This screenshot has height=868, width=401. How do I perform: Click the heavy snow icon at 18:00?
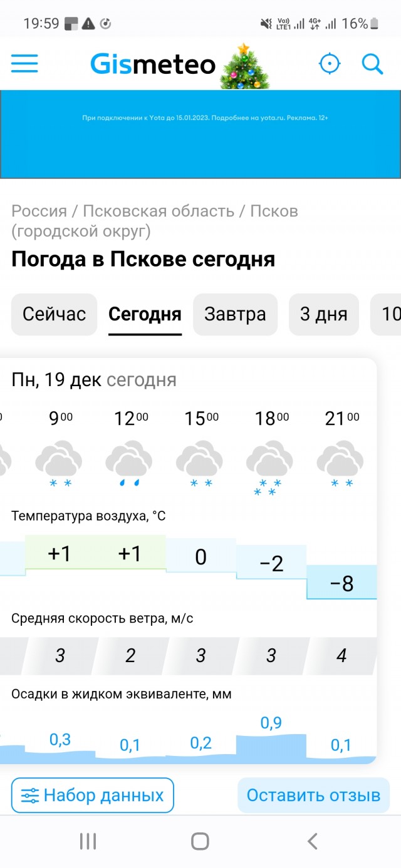(269, 460)
